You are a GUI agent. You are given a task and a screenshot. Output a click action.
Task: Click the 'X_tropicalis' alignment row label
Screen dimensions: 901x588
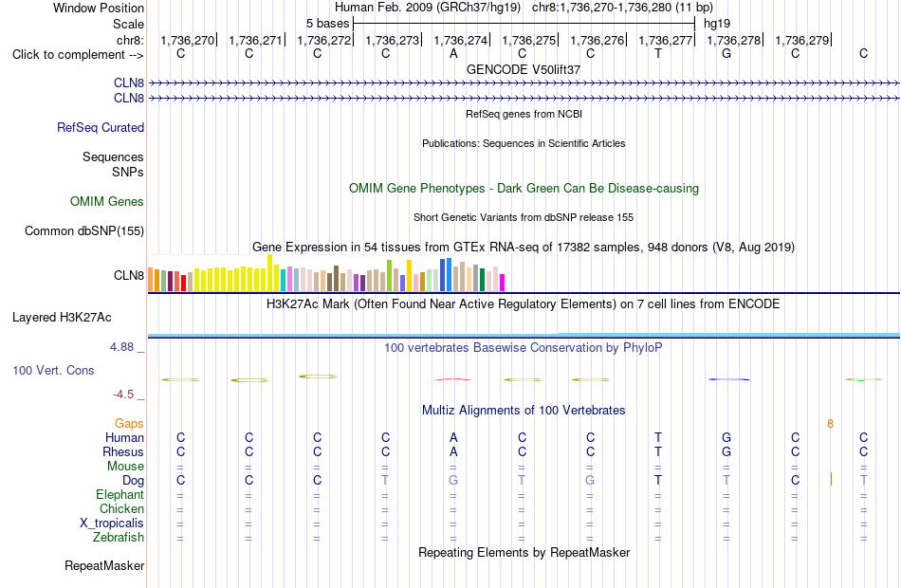(x=112, y=524)
